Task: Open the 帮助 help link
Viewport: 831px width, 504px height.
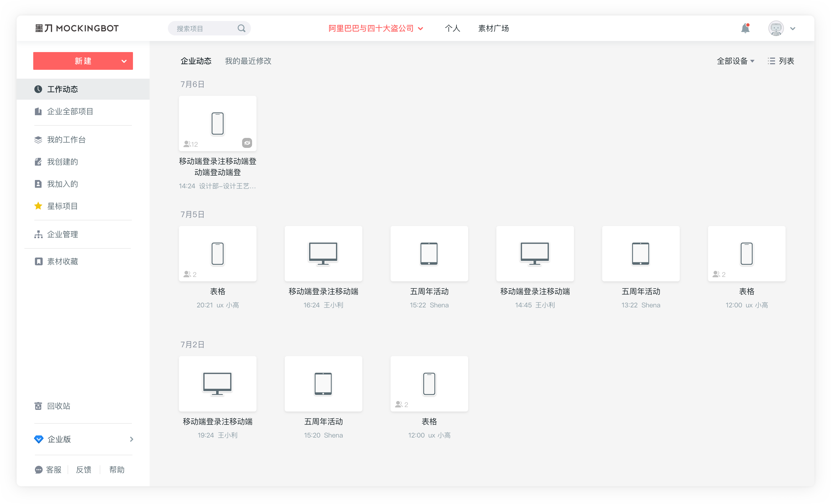Action: pyautogui.click(x=117, y=470)
